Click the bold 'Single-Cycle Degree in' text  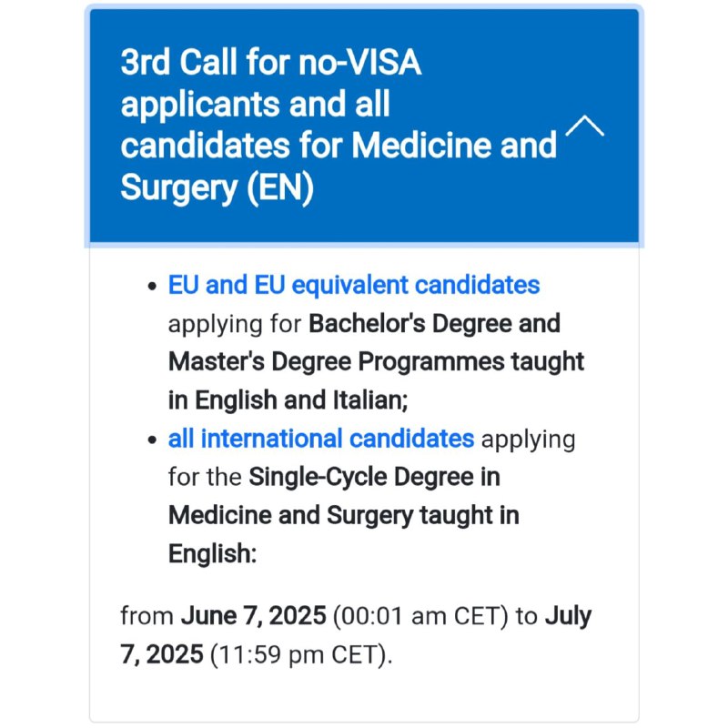point(375,477)
